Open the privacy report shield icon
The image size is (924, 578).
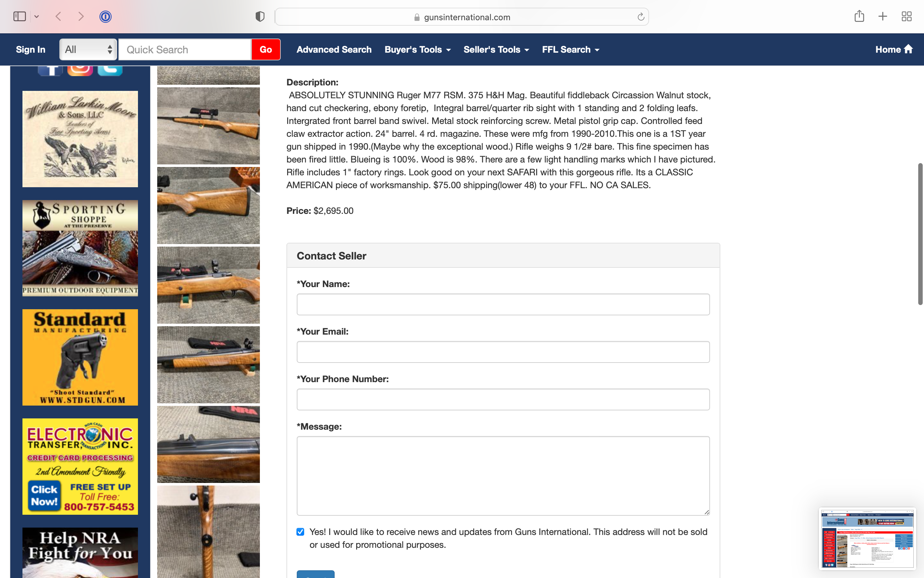[260, 16]
